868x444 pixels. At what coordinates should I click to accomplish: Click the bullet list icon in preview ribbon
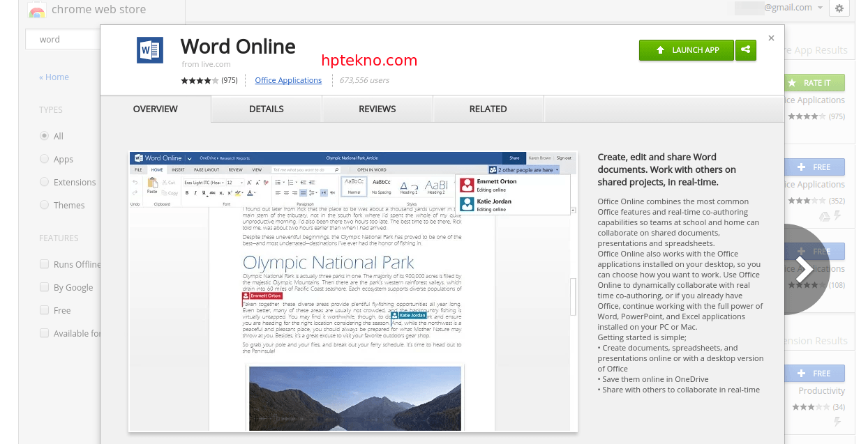coord(278,183)
